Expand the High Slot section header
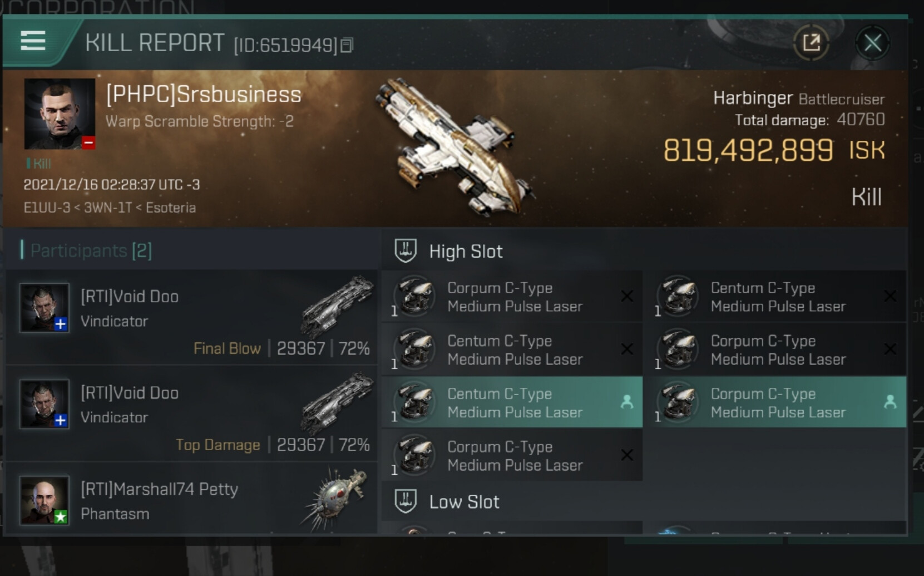 point(466,252)
